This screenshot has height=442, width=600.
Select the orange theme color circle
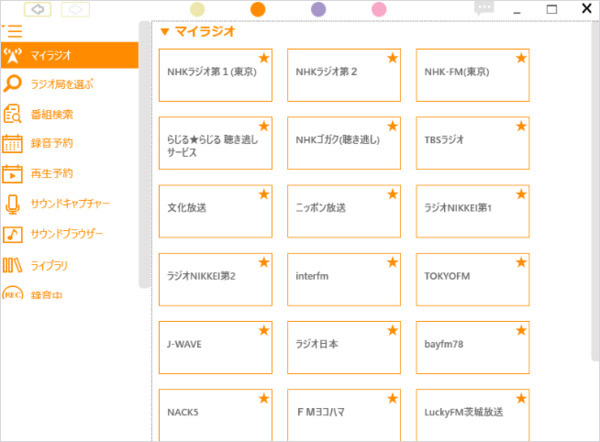258,9
